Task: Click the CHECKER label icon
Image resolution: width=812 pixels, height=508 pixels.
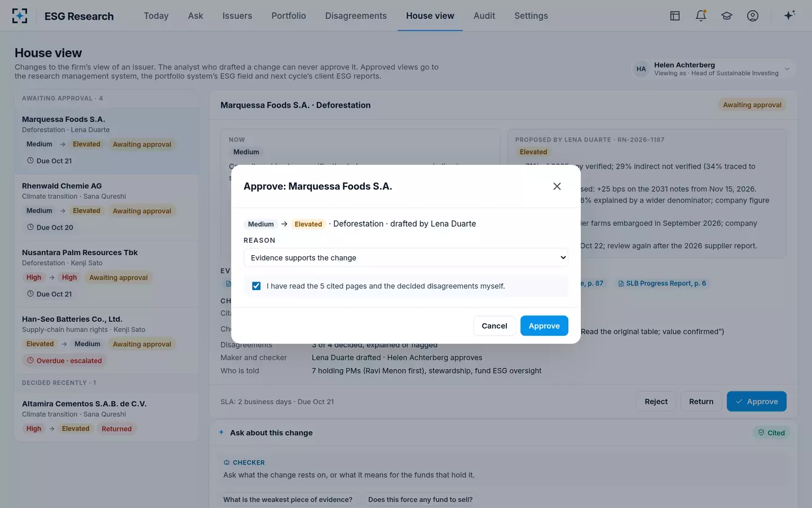Action: click(x=227, y=462)
